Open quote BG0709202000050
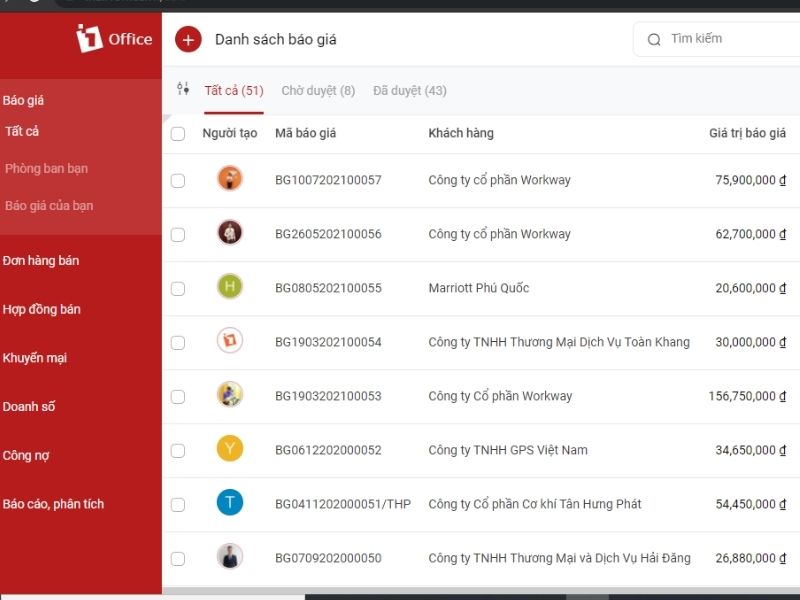 328,559
